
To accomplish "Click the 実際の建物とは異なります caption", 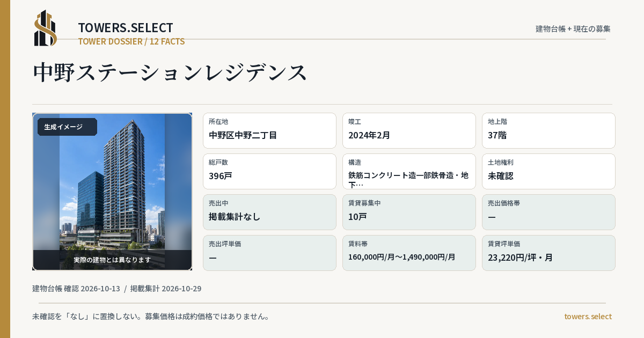I will pos(112,260).
